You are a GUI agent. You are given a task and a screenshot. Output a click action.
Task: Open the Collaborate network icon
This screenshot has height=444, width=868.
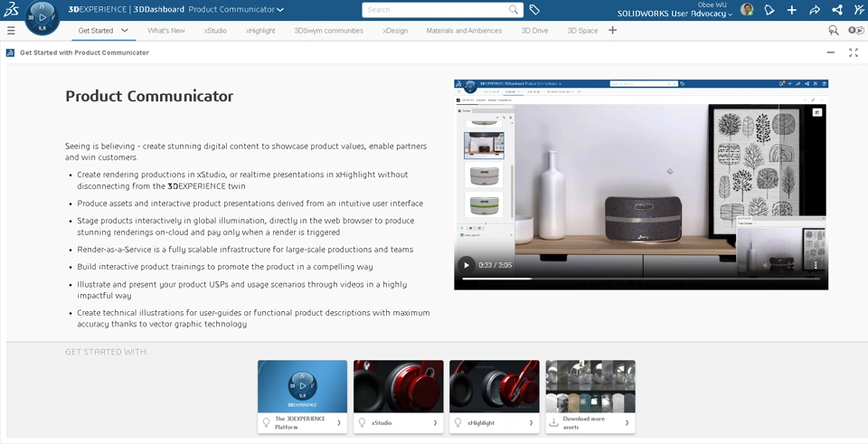coord(837,10)
